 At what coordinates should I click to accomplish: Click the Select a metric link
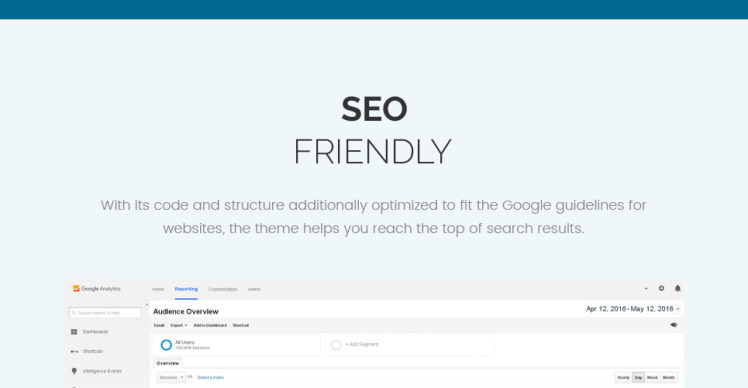point(210,378)
